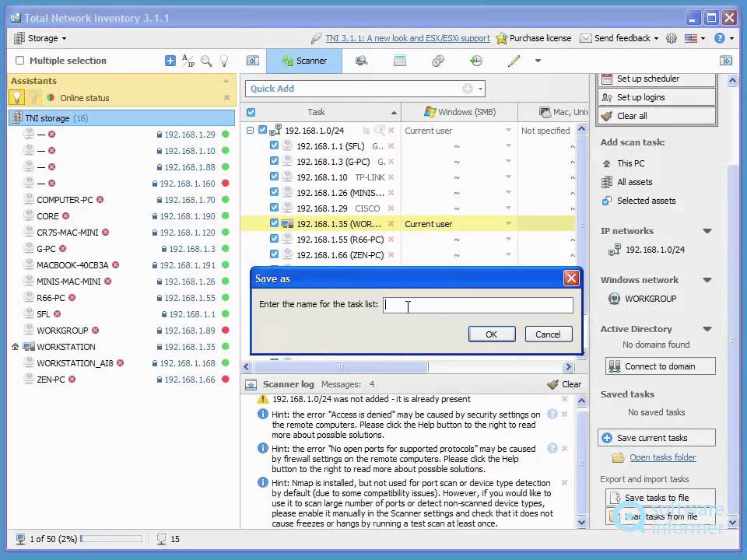Close the Save as dialog
The height and width of the screenshot is (560, 747).
(571, 278)
